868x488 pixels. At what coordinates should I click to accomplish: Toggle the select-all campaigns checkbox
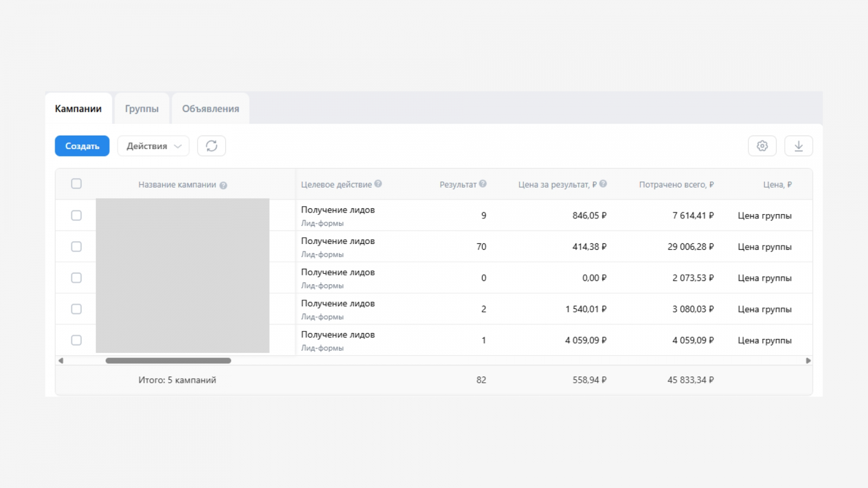76,184
